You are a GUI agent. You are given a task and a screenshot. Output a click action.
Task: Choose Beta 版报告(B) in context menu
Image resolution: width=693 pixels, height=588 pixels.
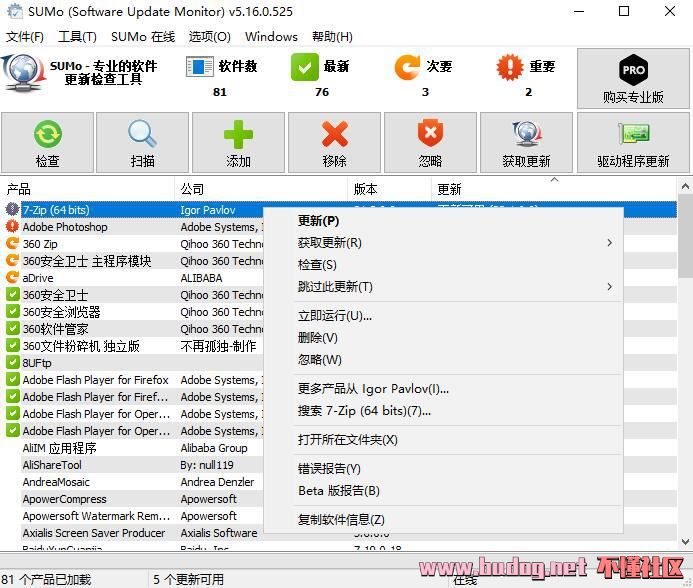[x=443, y=491]
